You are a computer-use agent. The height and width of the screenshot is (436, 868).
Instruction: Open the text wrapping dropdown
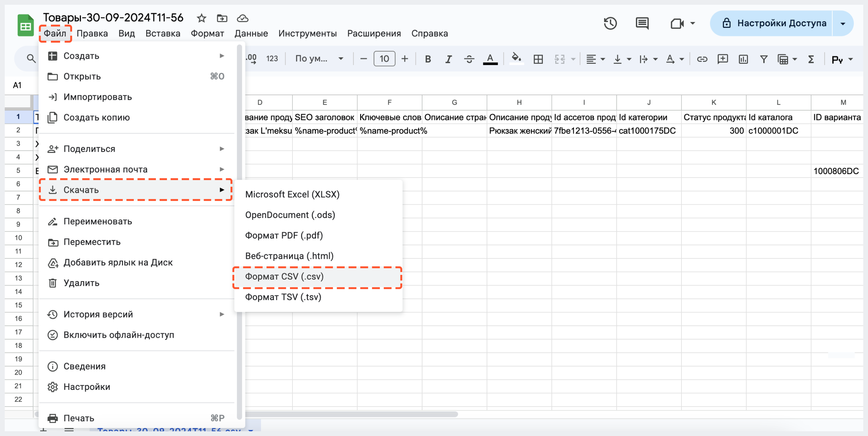[x=648, y=59]
